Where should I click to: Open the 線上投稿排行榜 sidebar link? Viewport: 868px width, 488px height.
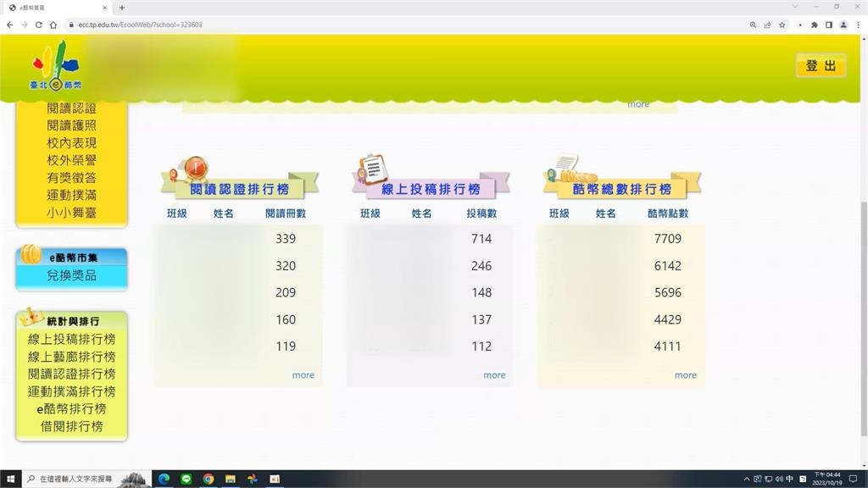click(71, 339)
